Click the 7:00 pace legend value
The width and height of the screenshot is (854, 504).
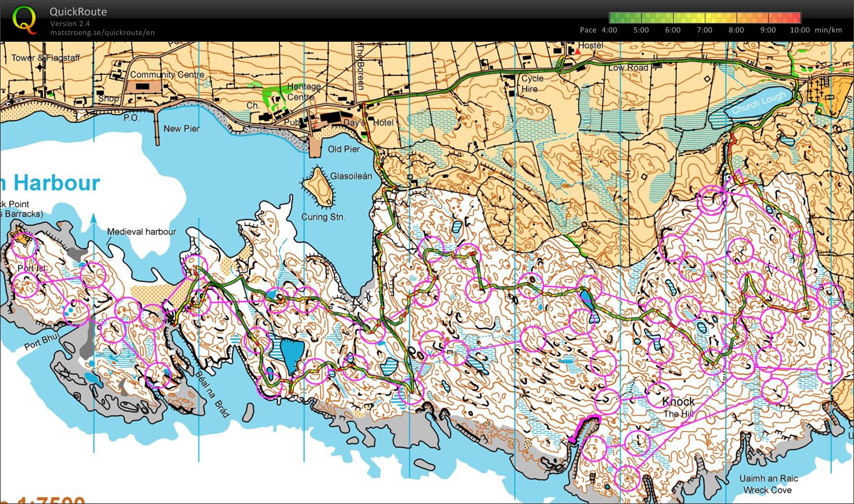[x=704, y=30]
